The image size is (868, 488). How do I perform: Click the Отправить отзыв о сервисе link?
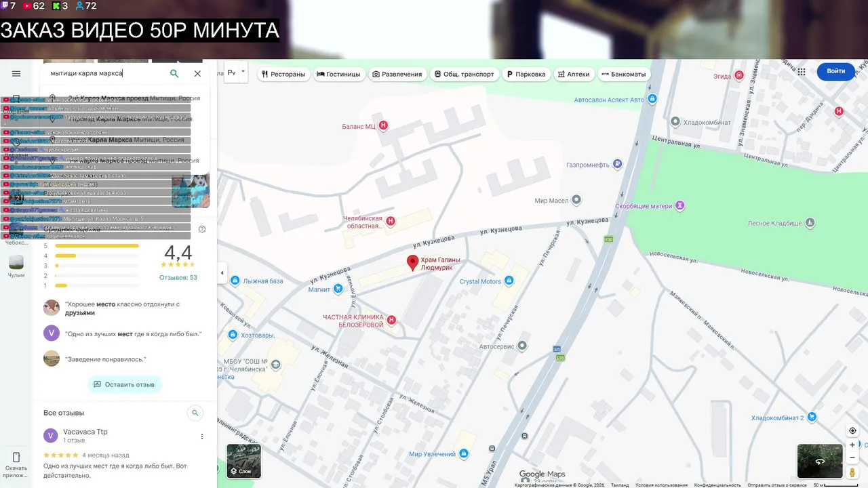click(x=777, y=485)
